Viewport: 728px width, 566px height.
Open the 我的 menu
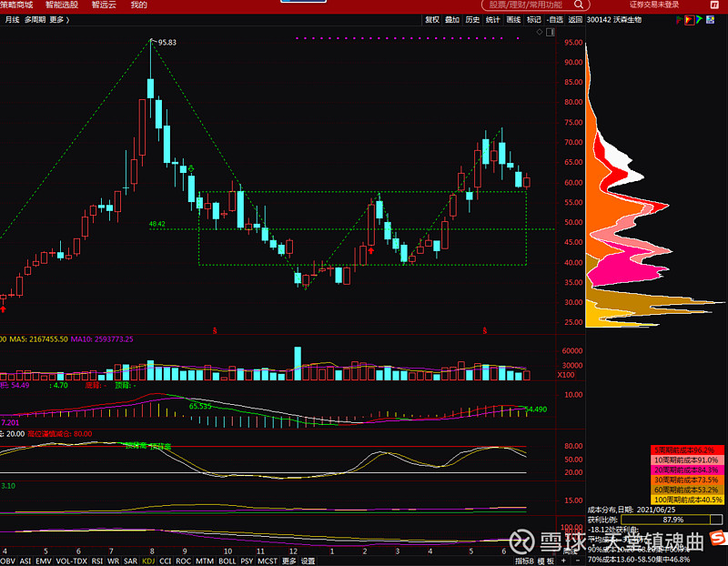coord(138,5)
